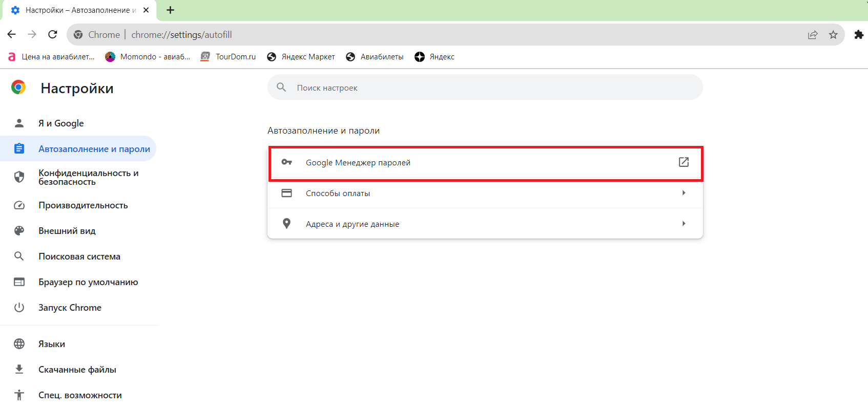Click the Chrome site info icon in address bar
Screen dimensions: 868x409
point(78,35)
